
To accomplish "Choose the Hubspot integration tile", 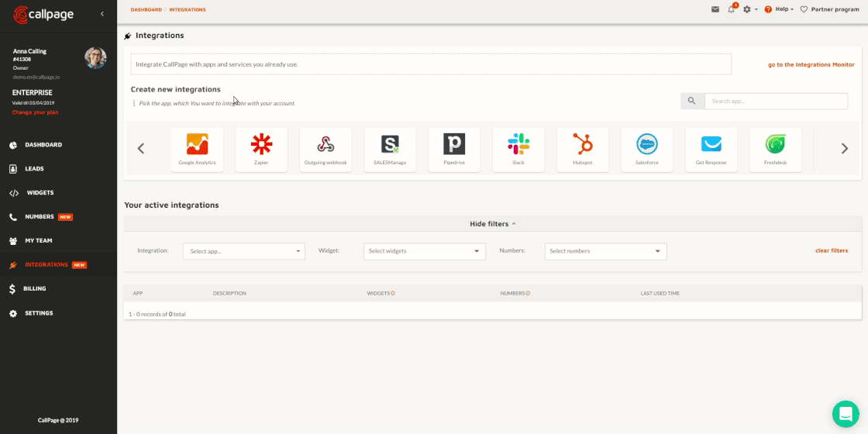I will click(583, 149).
